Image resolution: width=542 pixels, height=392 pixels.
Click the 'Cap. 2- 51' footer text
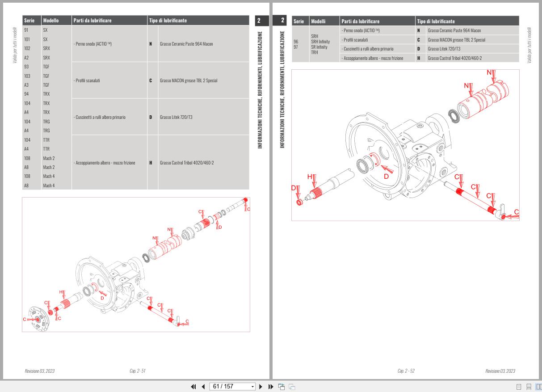138,371
